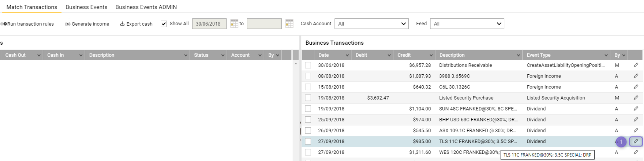Edit the TLS 11C dividend pencil icon

tap(635, 141)
